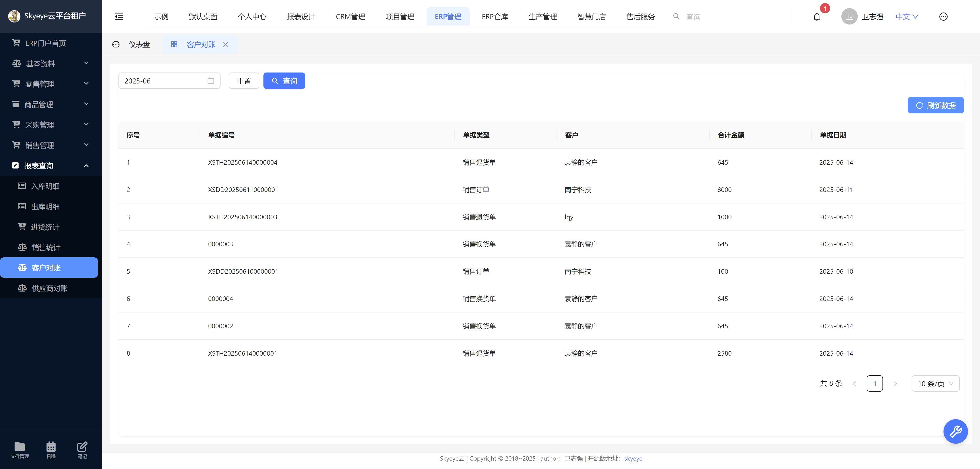Expand the 采购管理 sidebar menu
Image resolution: width=980 pixels, height=469 pixels.
point(51,125)
